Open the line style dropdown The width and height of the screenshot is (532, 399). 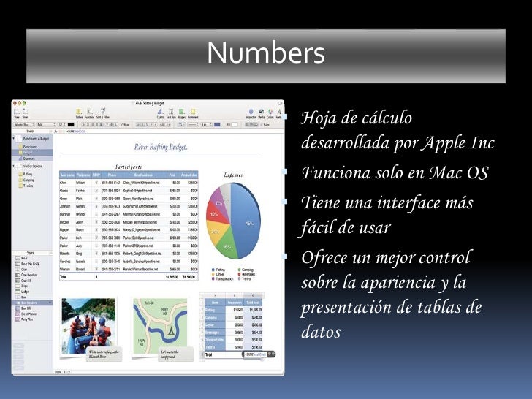[193, 124]
